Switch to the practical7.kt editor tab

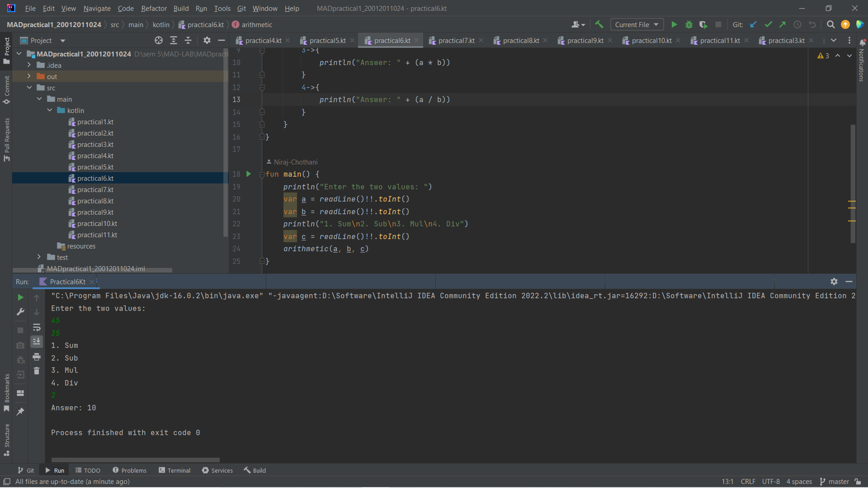[x=456, y=41]
